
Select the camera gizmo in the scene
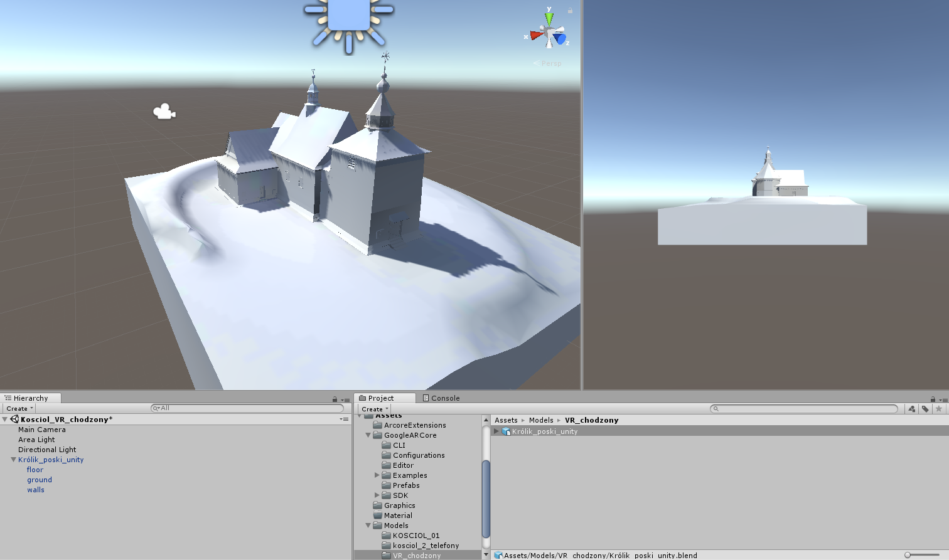tap(164, 112)
